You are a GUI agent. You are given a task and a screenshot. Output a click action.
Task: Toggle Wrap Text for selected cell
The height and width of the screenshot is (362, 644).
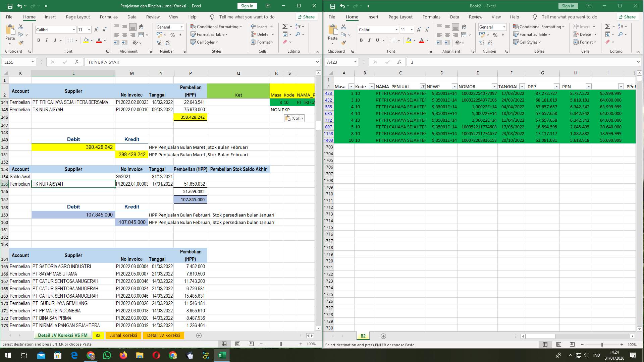coord(141,26)
